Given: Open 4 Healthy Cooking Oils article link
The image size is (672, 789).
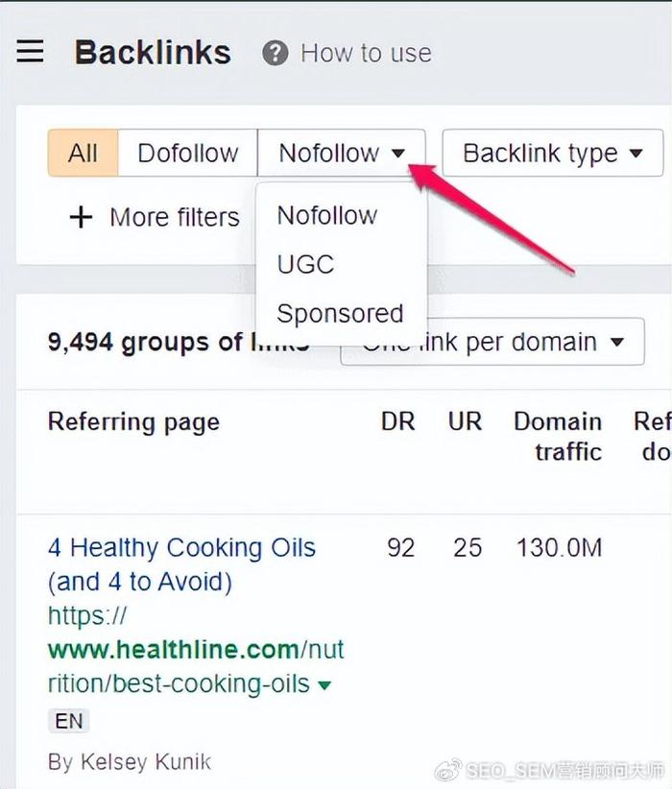Looking at the screenshot, I should click(181, 564).
